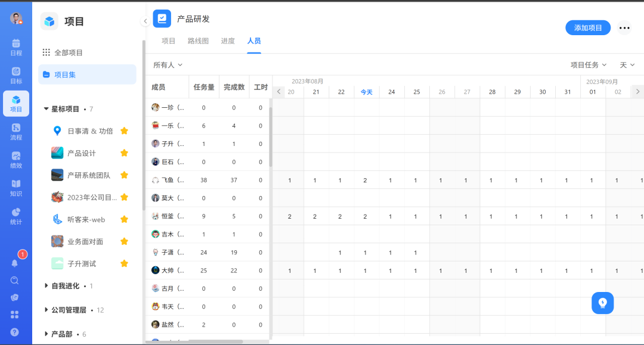Collapse the project sidebar panel arrow

[145, 21]
